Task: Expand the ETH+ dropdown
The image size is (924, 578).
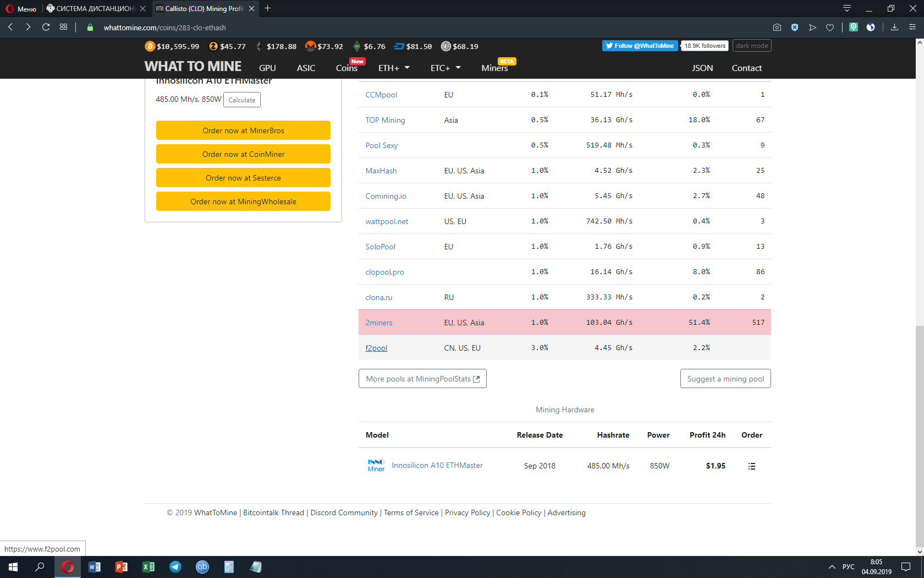Action: click(x=394, y=68)
